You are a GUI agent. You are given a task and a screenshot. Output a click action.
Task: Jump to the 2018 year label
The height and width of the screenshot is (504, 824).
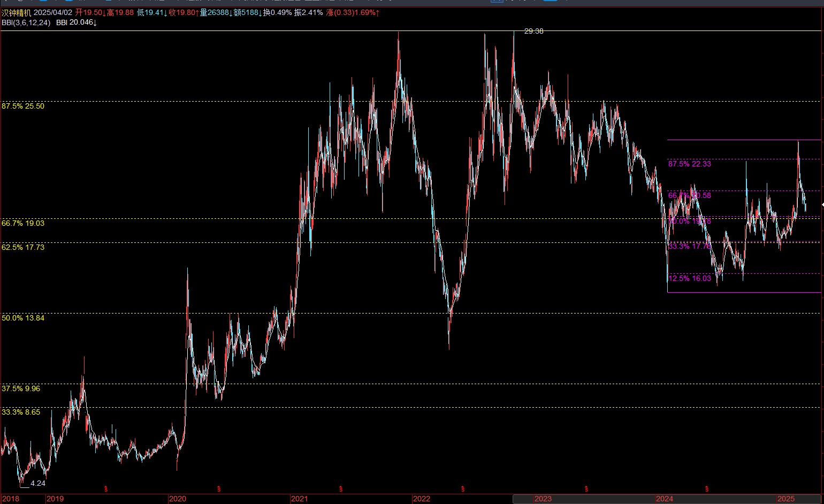click(10, 499)
